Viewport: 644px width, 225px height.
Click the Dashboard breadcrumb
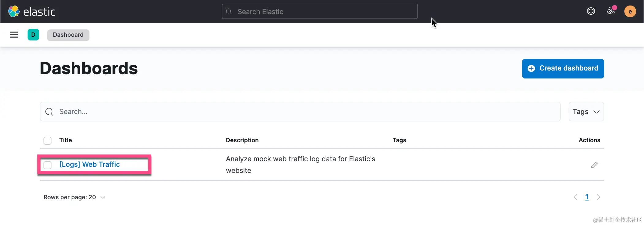68,35
